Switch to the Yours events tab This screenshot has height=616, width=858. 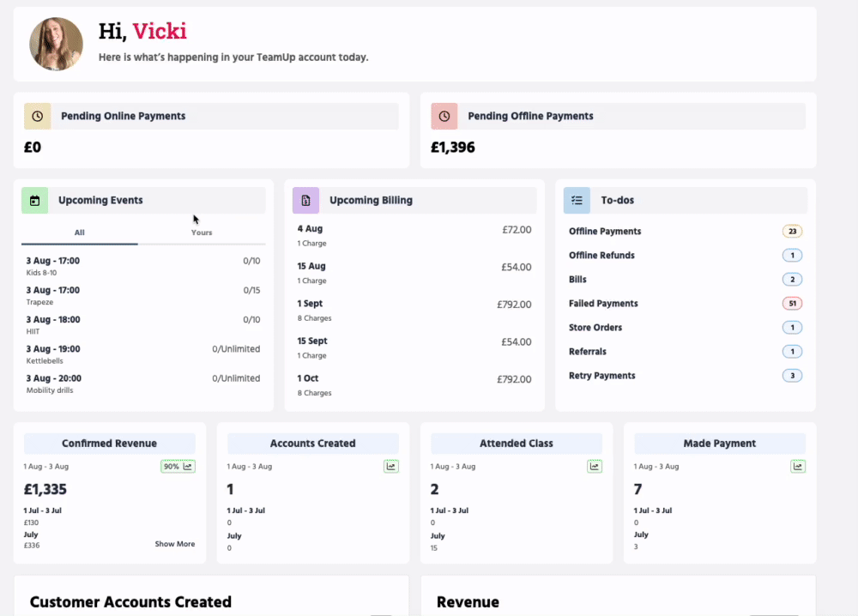click(x=202, y=233)
